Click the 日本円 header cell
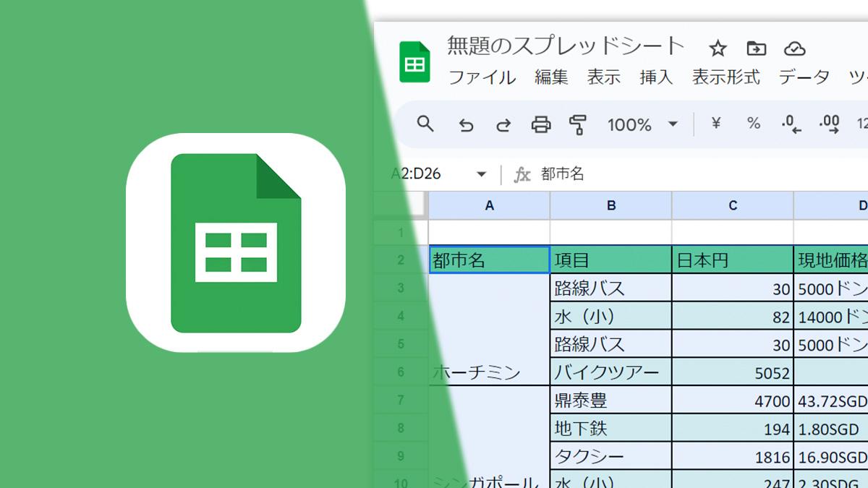 [x=733, y=260]
